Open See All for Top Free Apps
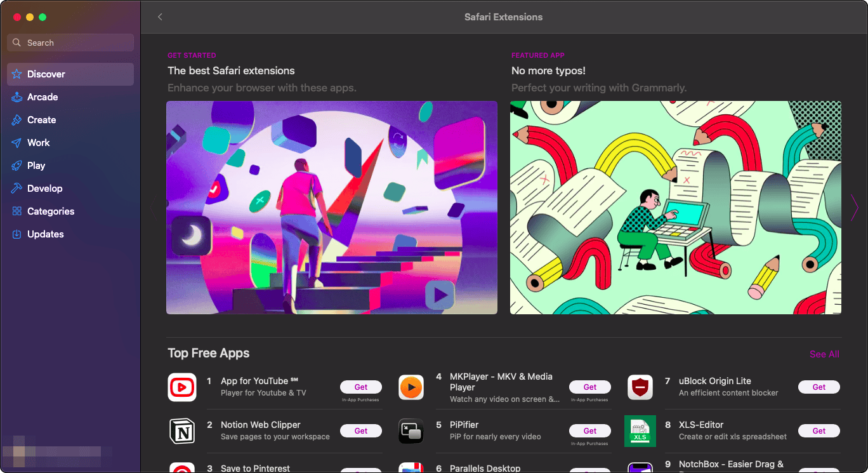The height and width of the screenshot is (473, 868). (824, 354)
